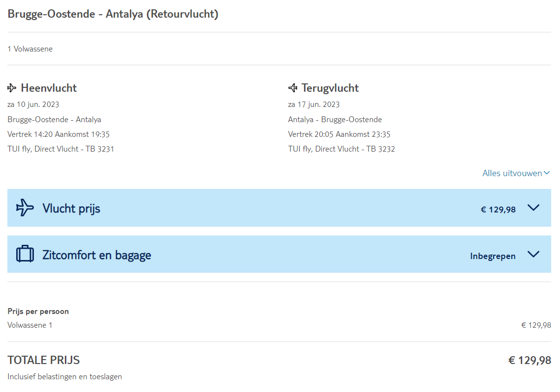Click the outbound plane icon beside Heenvlucht

(x=12, y=88)
